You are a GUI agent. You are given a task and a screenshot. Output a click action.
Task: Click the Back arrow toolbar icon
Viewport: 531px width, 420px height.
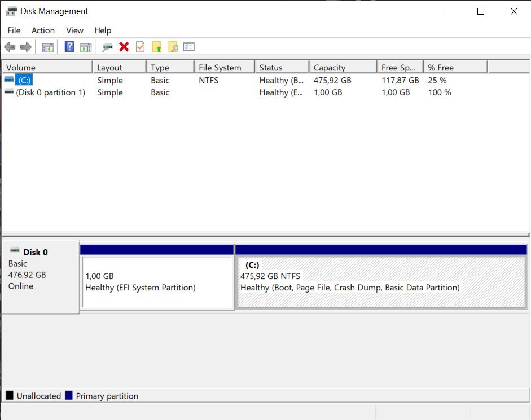[x=10, y=47]
